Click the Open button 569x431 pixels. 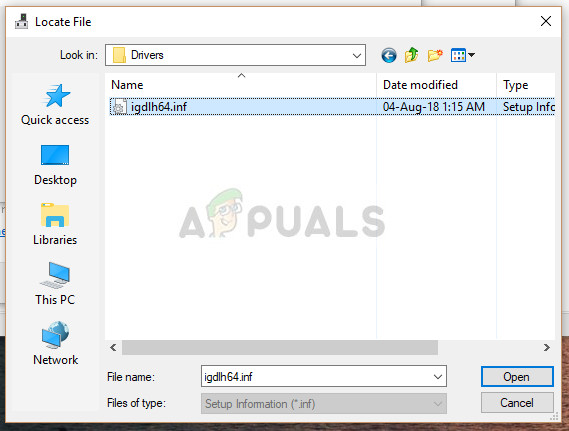[x=517, y=377]
